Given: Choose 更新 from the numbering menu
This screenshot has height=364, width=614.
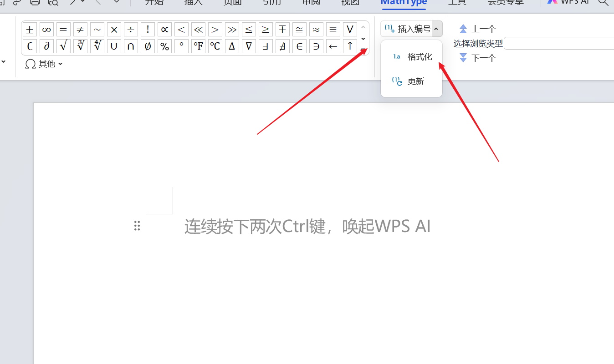Looking at the screenshot, I should pos(411,81).
